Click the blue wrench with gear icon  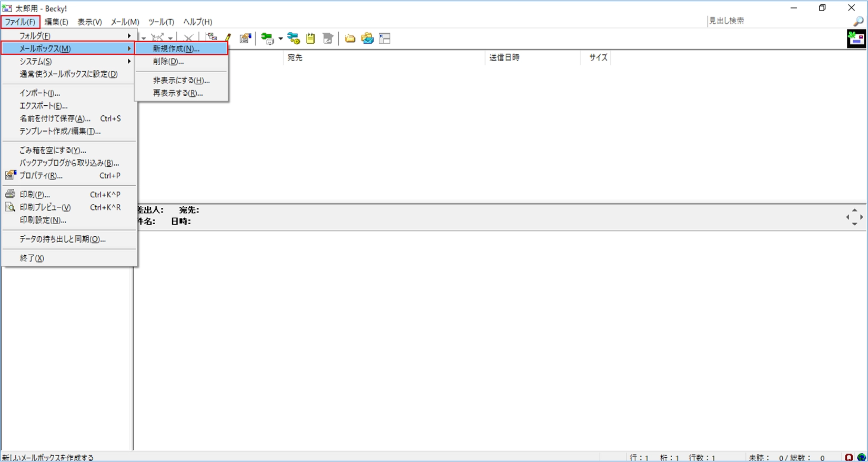pyautogui.click(x=294, y=38)
